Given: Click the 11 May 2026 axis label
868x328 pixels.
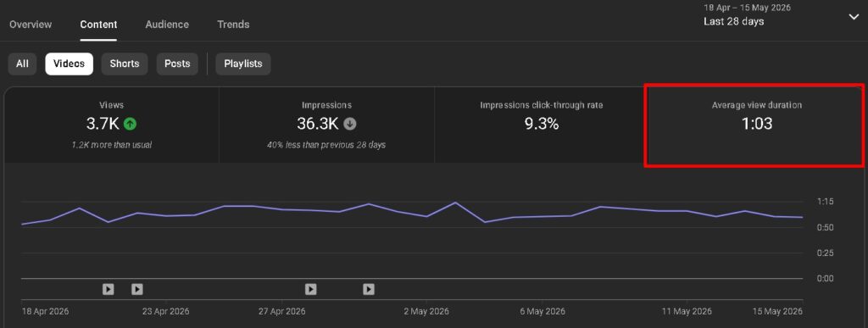Looking at the screenshot, I should click(687, 311).
